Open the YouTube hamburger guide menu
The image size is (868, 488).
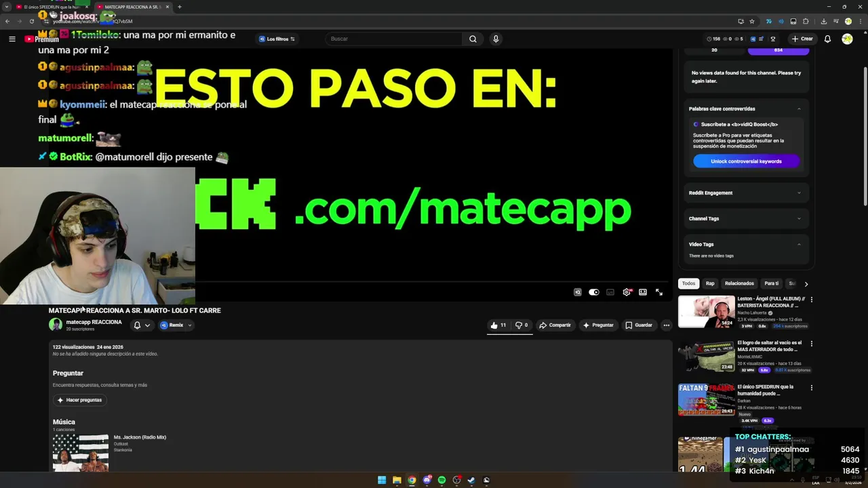tap(12, 39)
